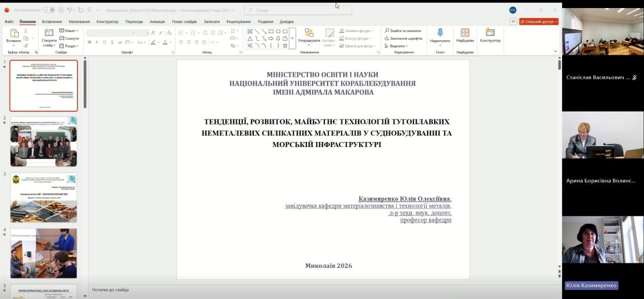Open the Designer (Конструктор) ribbon icon

click(x=490, y=33)
